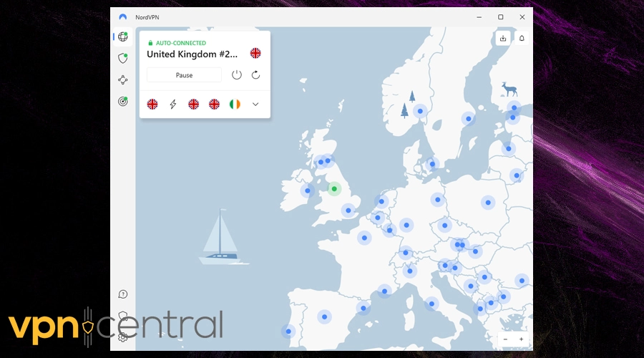Select the Belgium server marker
The height and width of the screenshot is (358, 644).
tap(377, 218)
